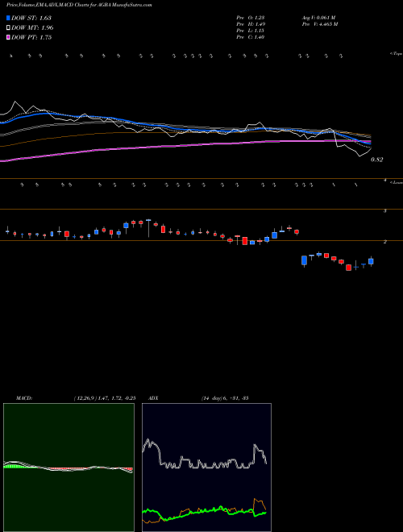Click the magenta DOW PT legend swatch
Viewport: 403px width, 532px height.
[x=9, y=37]
